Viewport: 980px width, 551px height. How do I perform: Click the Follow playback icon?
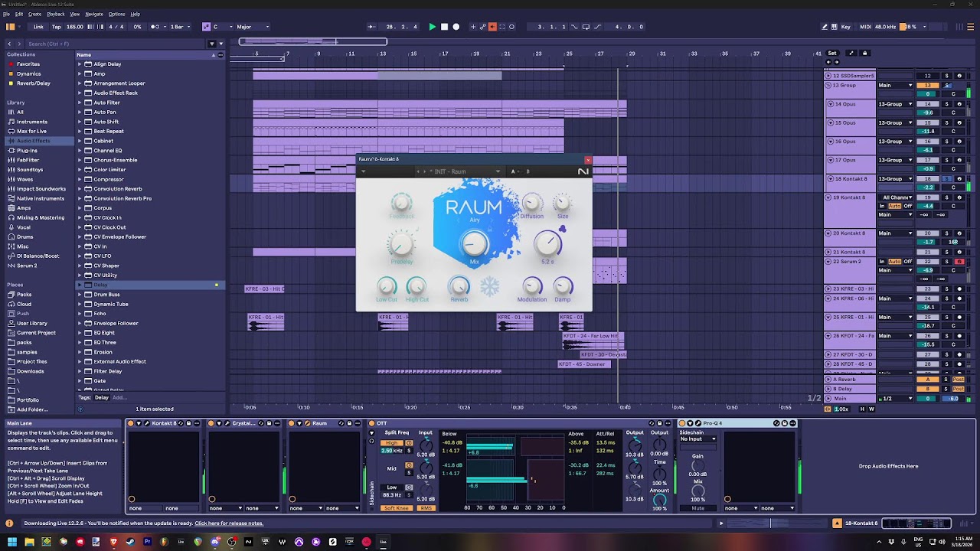coord(371,27)
